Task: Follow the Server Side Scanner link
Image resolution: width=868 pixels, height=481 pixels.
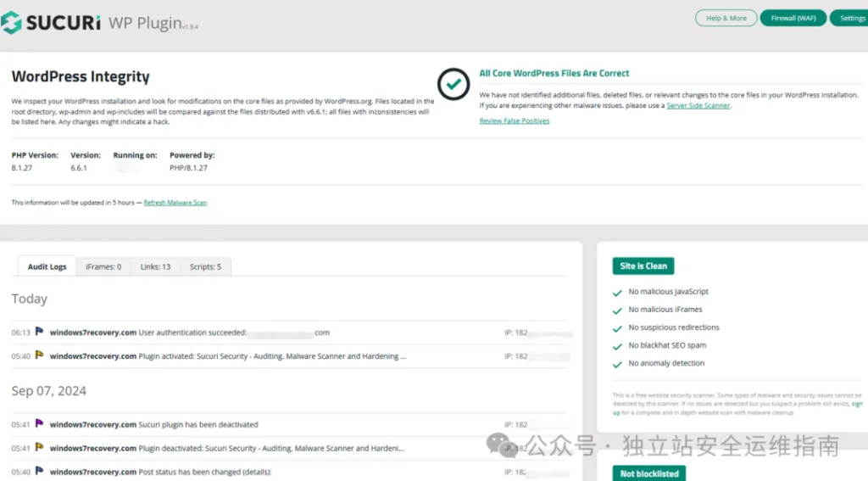Action: pyautogui.click(x=698, y=105)
